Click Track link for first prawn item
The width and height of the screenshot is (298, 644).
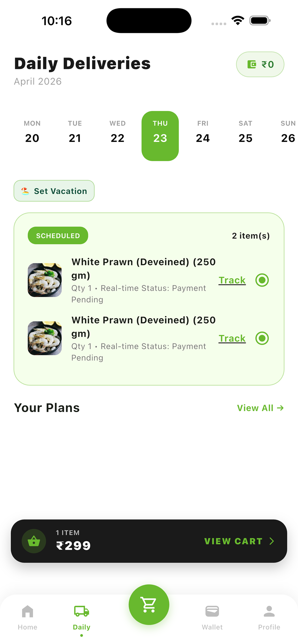pos(232,280)
